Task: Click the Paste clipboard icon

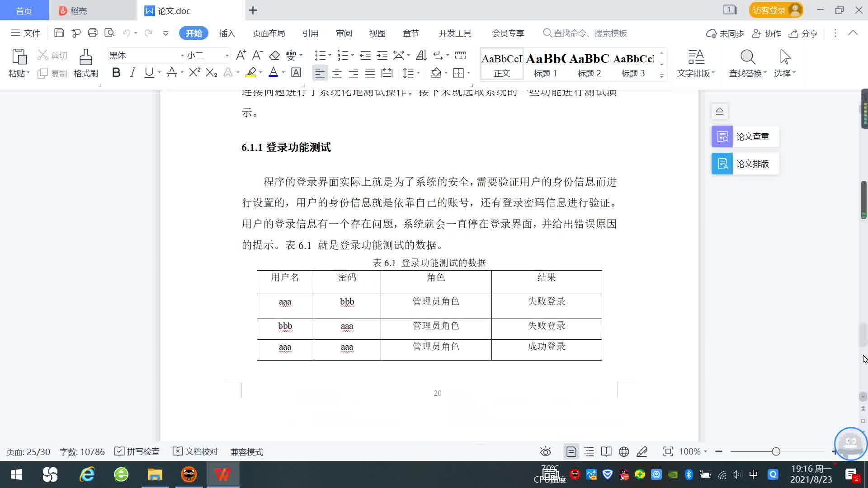Action: (x=19, y=57)
